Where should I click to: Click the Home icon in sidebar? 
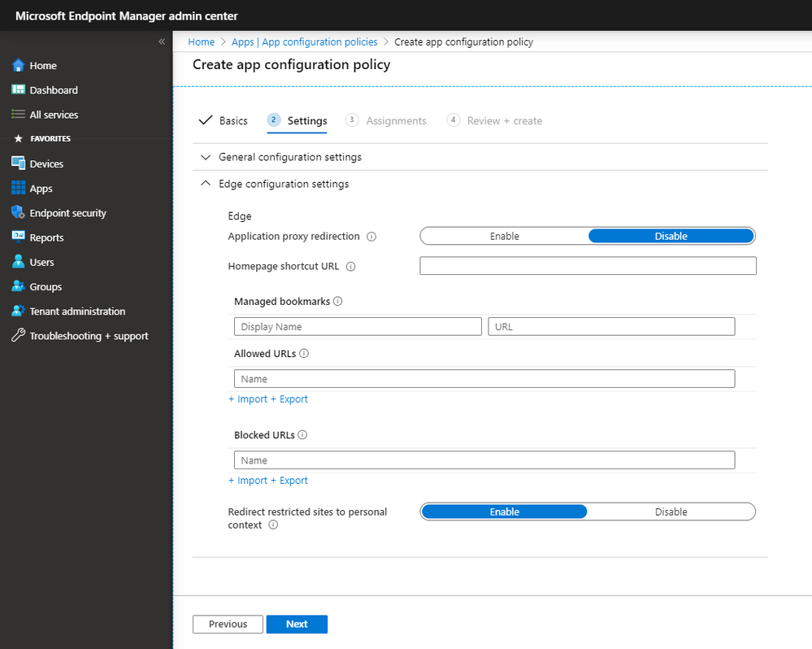[18, 65]
